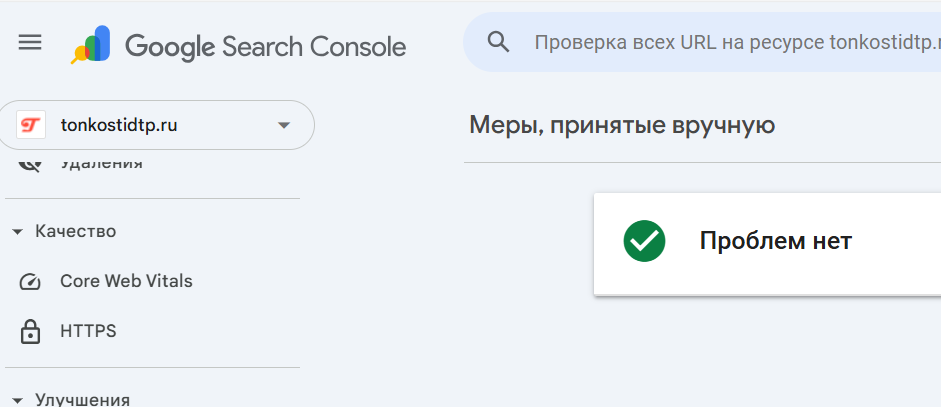941x407 pixels.
Task: Click the Core Web Vitals gauge icon
Action: coord(30,282)
